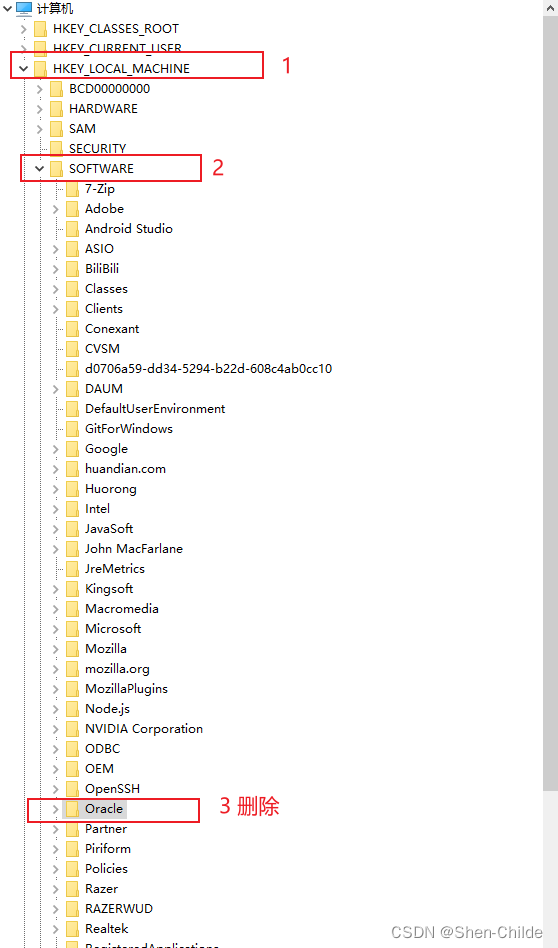Image resolution: width=558 pixels, height=948 pixels.
Task: Select the Policies key
Action: tap(106, 869)
